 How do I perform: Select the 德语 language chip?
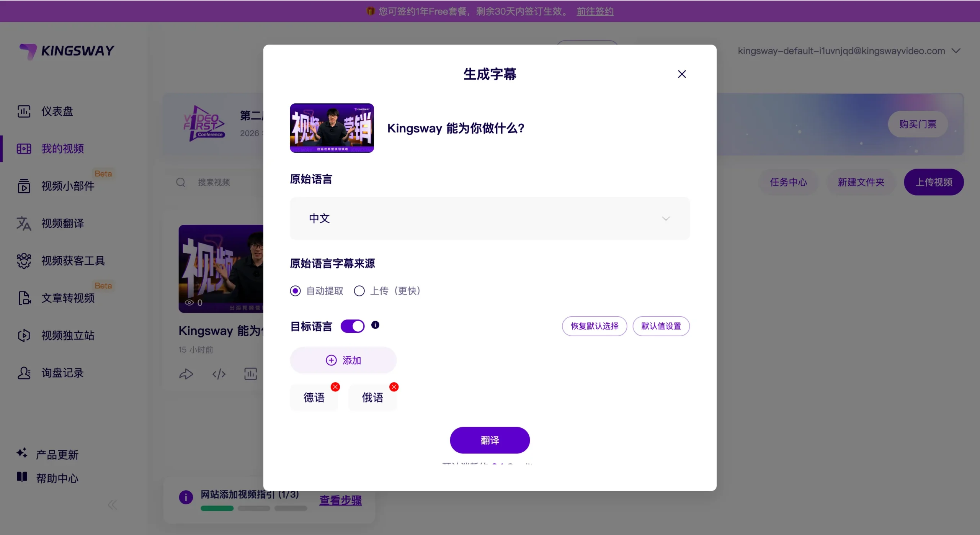(314, 398)
